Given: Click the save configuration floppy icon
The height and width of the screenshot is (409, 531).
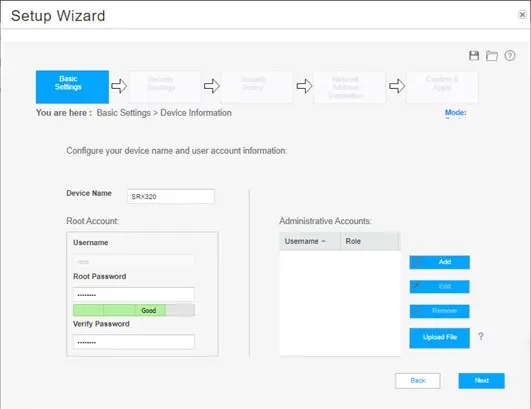Looking at the screenshot, I should (474, 56).
